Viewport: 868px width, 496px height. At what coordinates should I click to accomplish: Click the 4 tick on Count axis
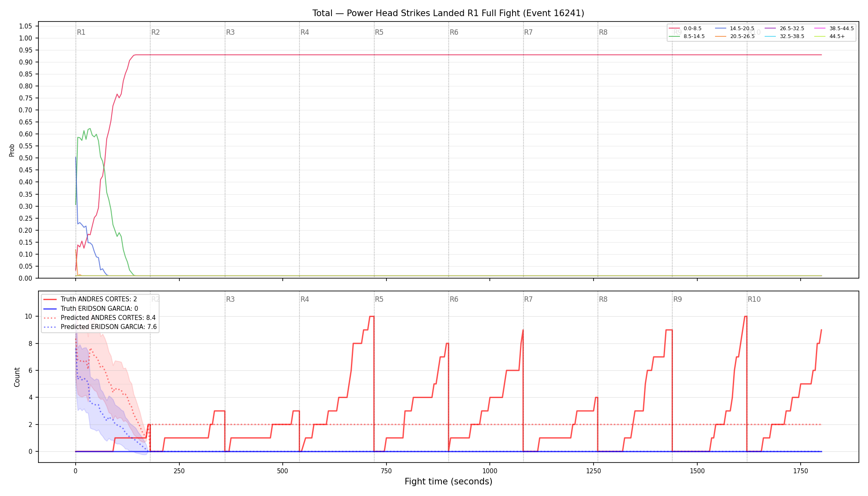click(x=30, y=397)
